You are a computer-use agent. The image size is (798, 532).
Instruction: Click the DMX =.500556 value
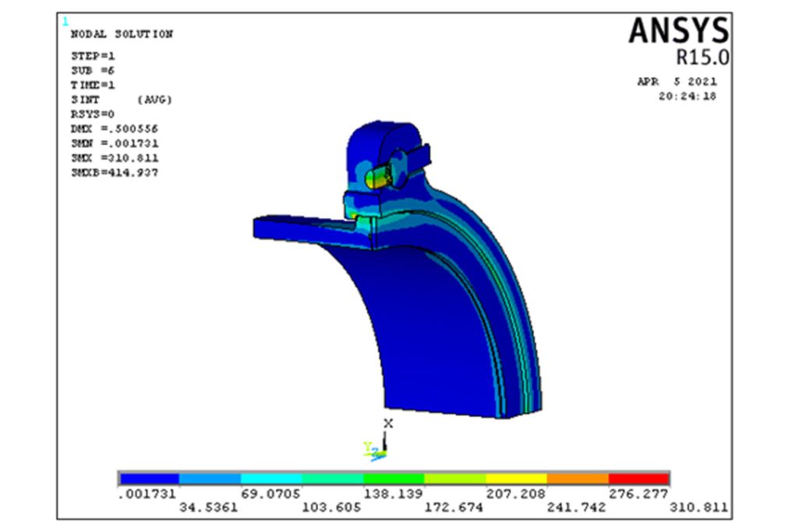115,129
